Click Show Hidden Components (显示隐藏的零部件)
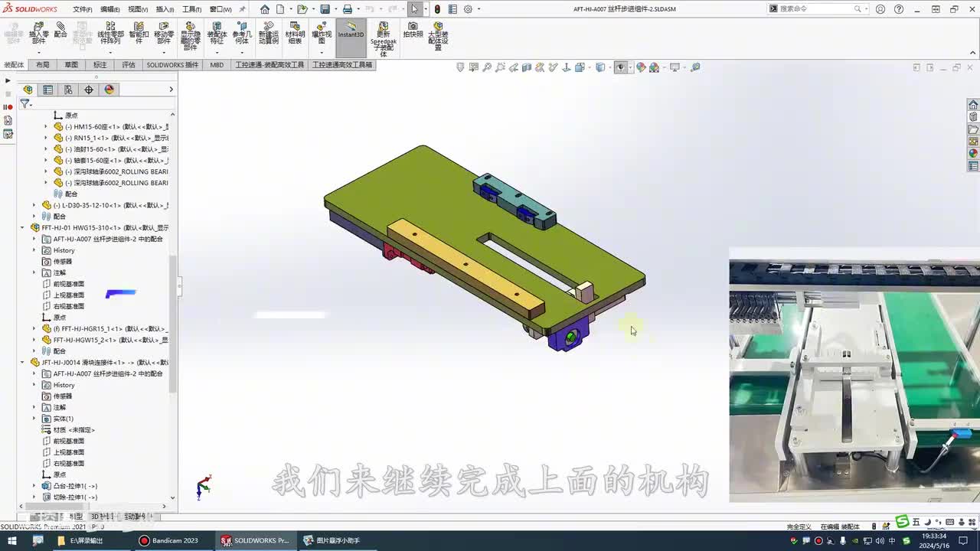The width and height of the screenshot is (980, 551). tap(191, 35)
